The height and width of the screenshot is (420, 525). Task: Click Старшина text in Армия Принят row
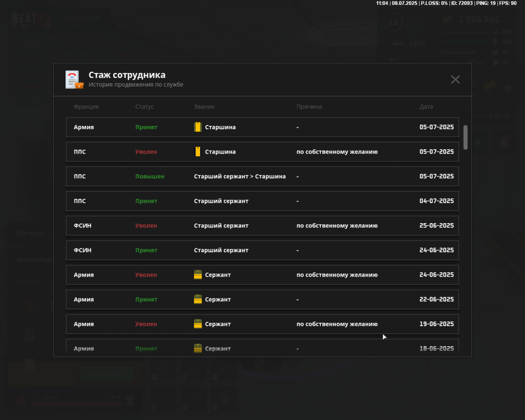220,127
